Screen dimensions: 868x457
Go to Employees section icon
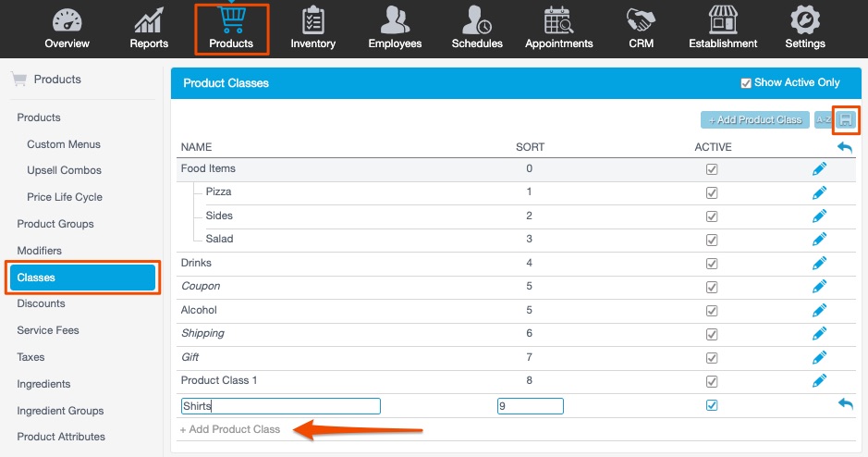(395, 20)
